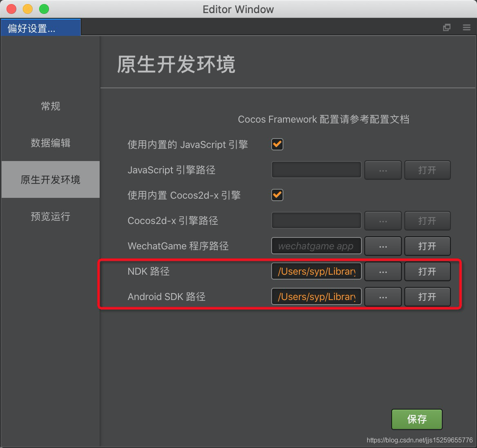The width and height of the screenshot is (477, 448).
Task: Click the NDK path input field
Action: [x=317, y=271]
